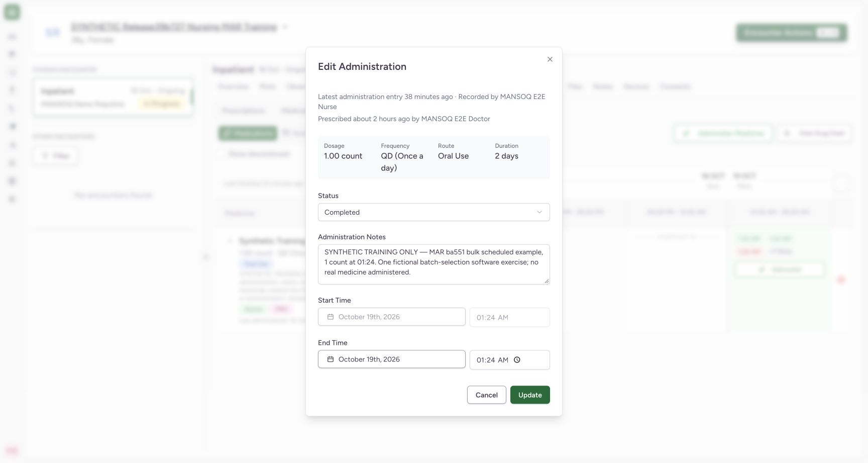Click the Filter button in the sidebar
Screen dimensions: 868x463
[56, 156]
